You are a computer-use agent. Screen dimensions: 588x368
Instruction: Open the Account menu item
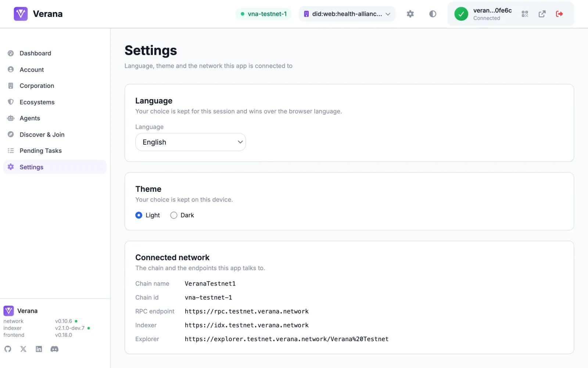[55, 70]
